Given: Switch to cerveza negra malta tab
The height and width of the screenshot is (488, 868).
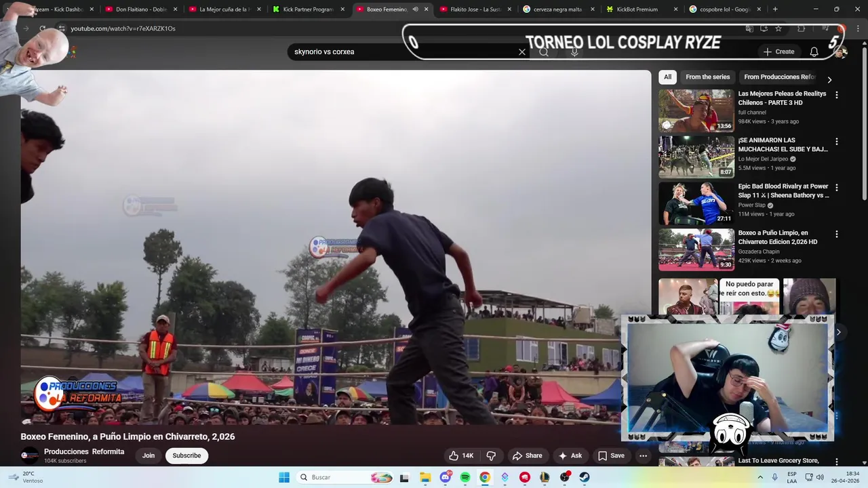Looking at the screenshot, I should coord(557,9).
